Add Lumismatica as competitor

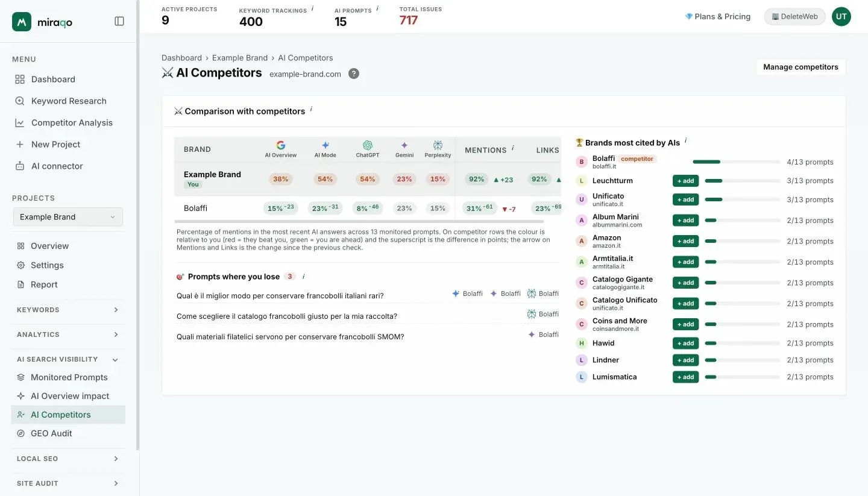coord(685,377)
